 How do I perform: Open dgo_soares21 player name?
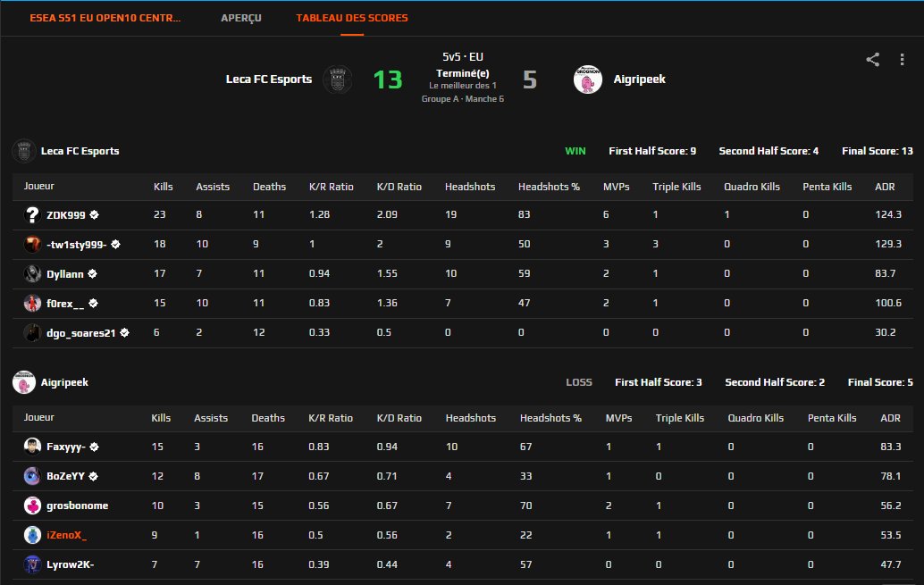(x=80, y=333)
